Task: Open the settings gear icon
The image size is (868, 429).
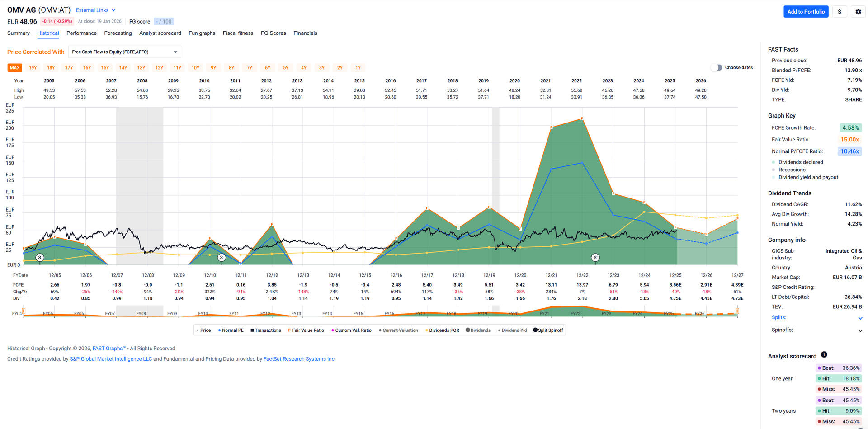Action: click(858, 12)
